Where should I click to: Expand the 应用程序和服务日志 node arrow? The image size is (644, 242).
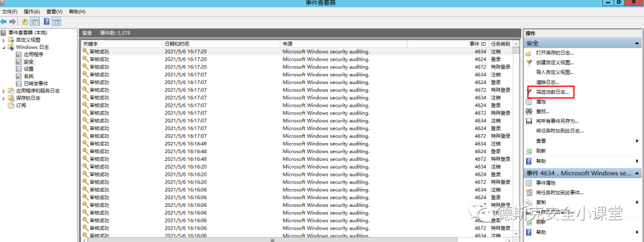4,91
